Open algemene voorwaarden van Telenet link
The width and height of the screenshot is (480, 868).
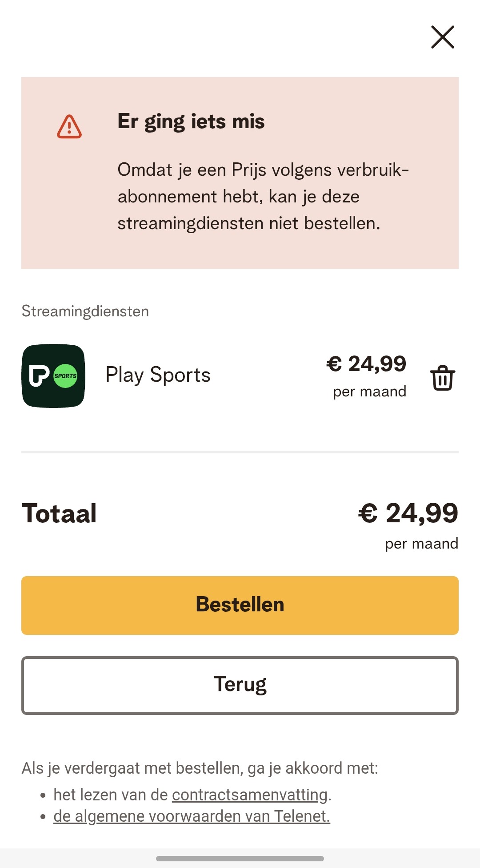coord(192,816)
